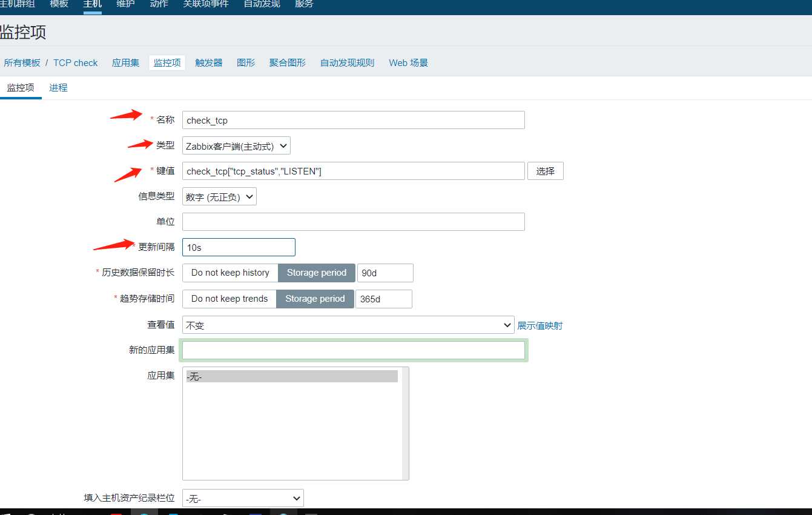This screenshot has width=812, height=515.
Task: Focus the 名称 field containing check_tcp
Action: pos(354,120)
